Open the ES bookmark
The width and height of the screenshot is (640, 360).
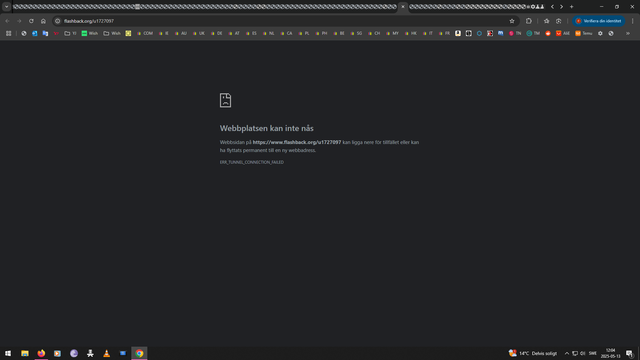point(251,33)
